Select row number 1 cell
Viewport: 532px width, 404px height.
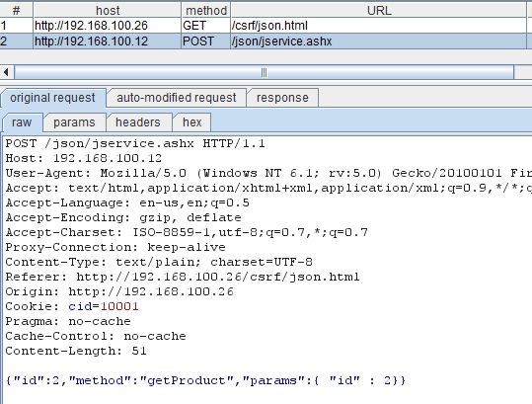(x=16, y=26)
